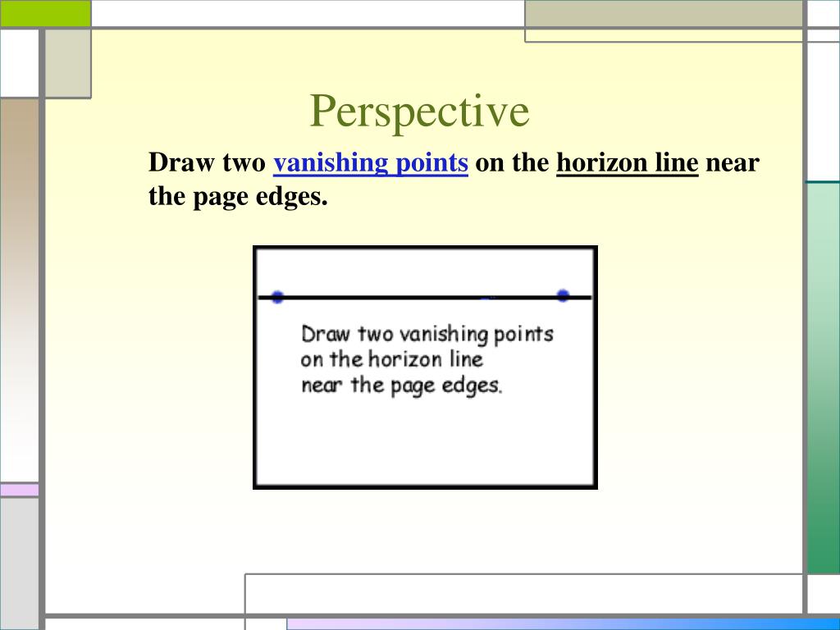Screen dimensions: 840x630
Task: Open the "vanishing points" hyperlink
Action: pos(370,162)
